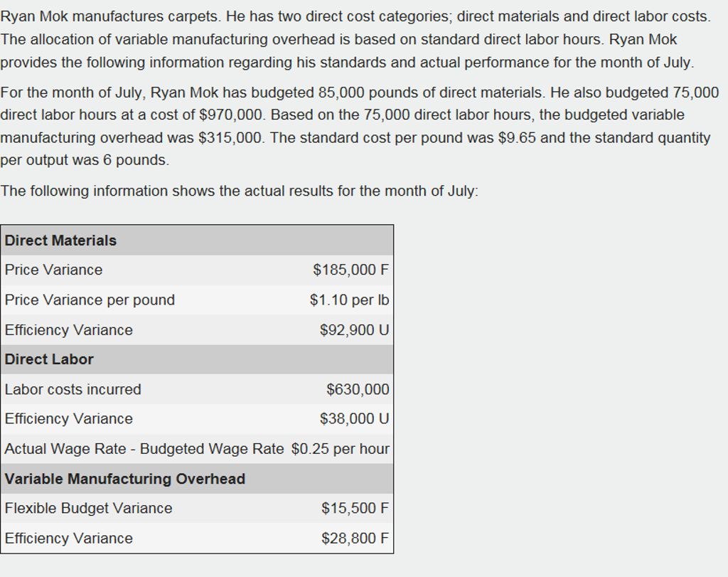Select the $630,000 labor costs value

pos(358,390)
